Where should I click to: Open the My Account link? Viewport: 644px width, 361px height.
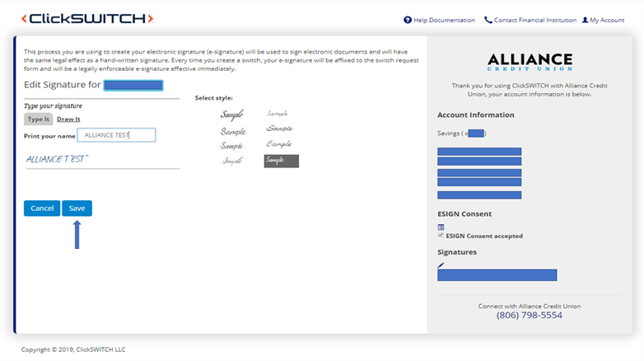pos(607,20)
